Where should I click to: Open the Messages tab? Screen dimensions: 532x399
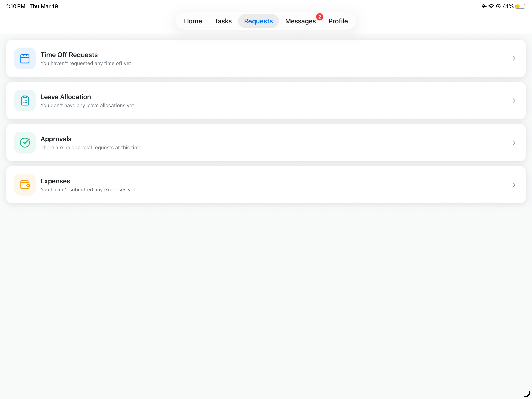pos(300,21)
